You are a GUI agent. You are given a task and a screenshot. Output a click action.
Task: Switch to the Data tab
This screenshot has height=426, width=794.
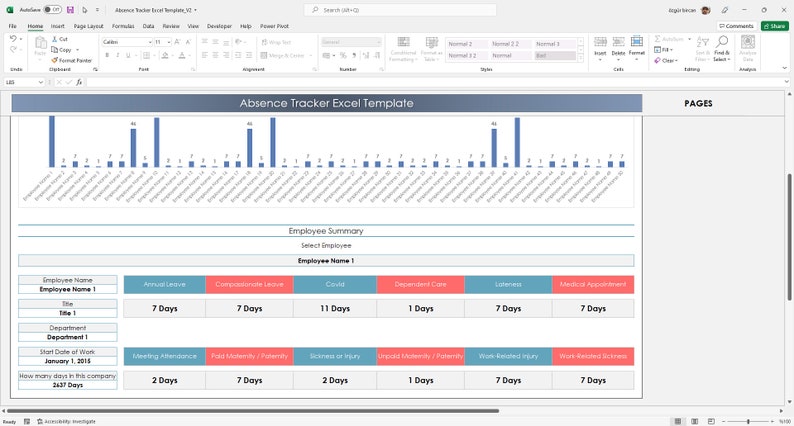click(x=148, y=26)
